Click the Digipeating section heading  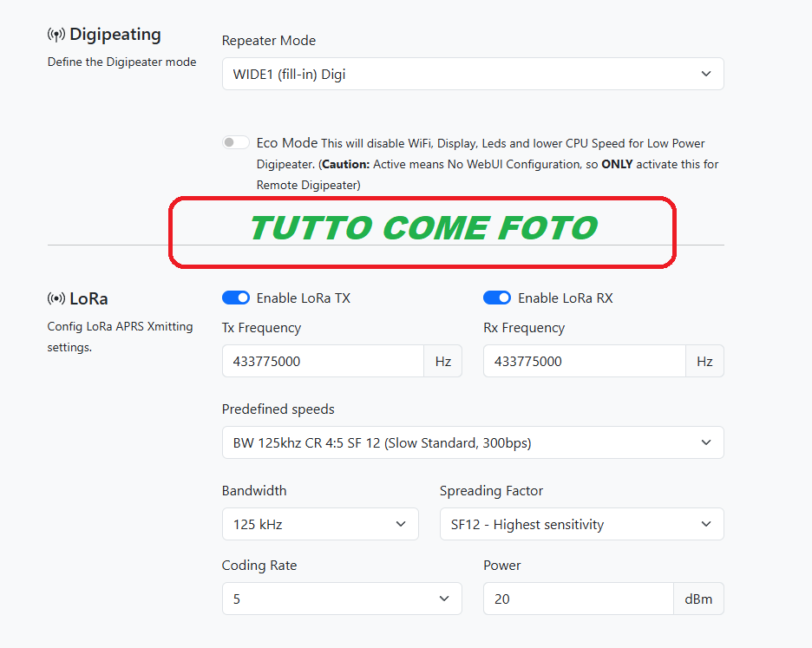pyautogui.click(x=115, y=35)
